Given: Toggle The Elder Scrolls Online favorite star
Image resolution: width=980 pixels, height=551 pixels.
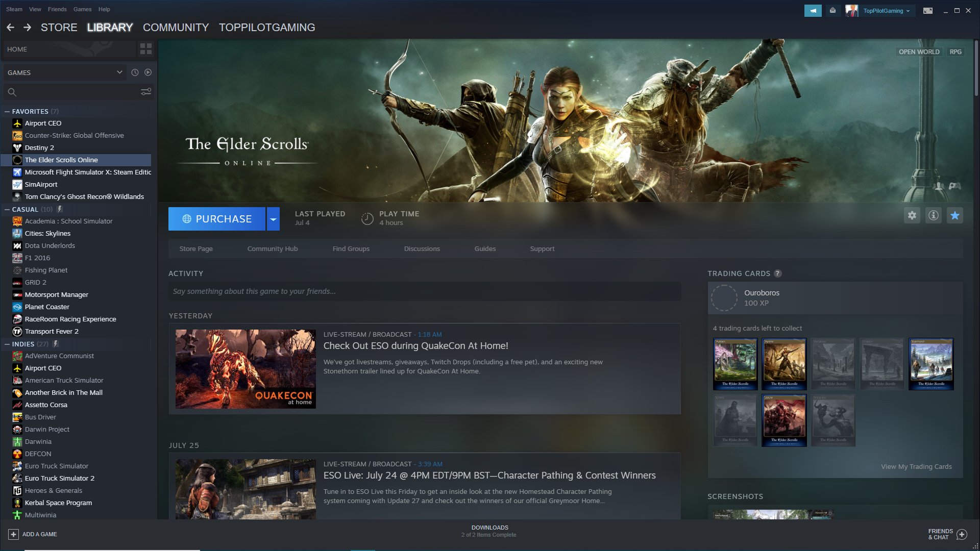Looking at the screenshot, I should (955, 215).
